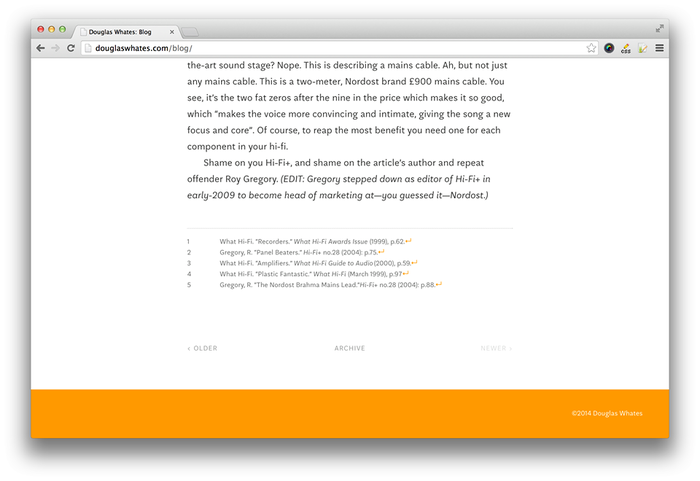
Task: Click the CSS extension icon
Action: click(625, 48)
